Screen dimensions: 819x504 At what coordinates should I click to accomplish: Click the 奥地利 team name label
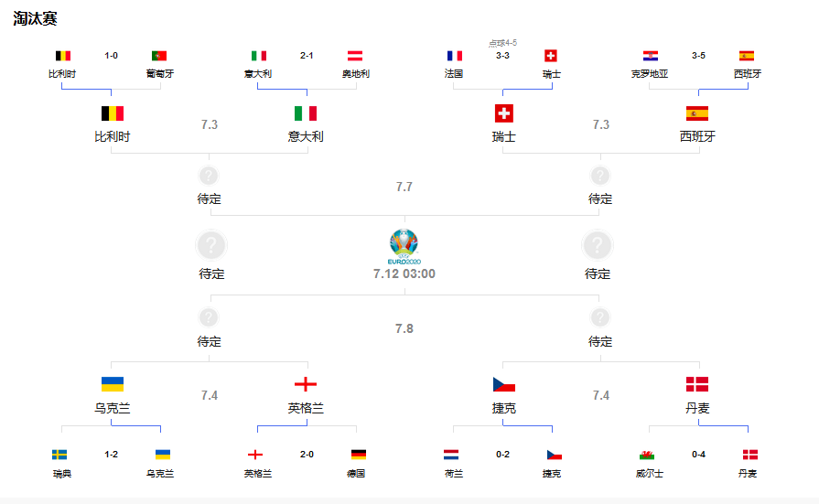[355, 73]
